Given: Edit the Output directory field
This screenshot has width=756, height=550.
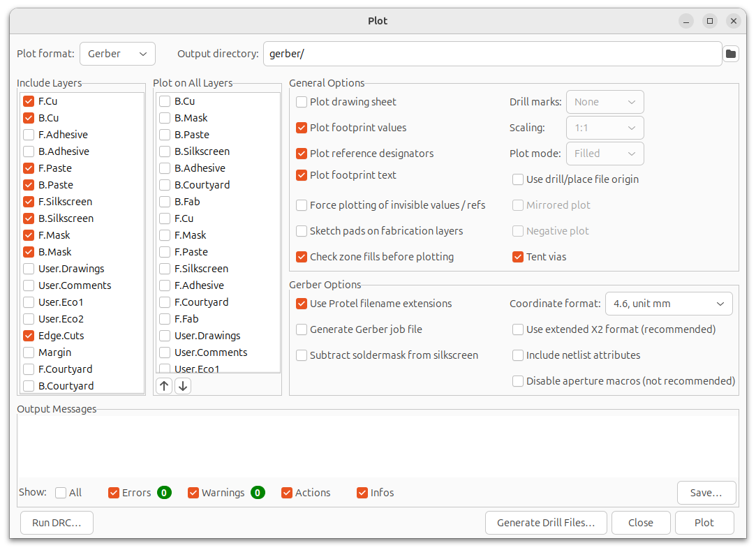Looking at the screenshot, I should pyautogui.click(x=492, y=54).
